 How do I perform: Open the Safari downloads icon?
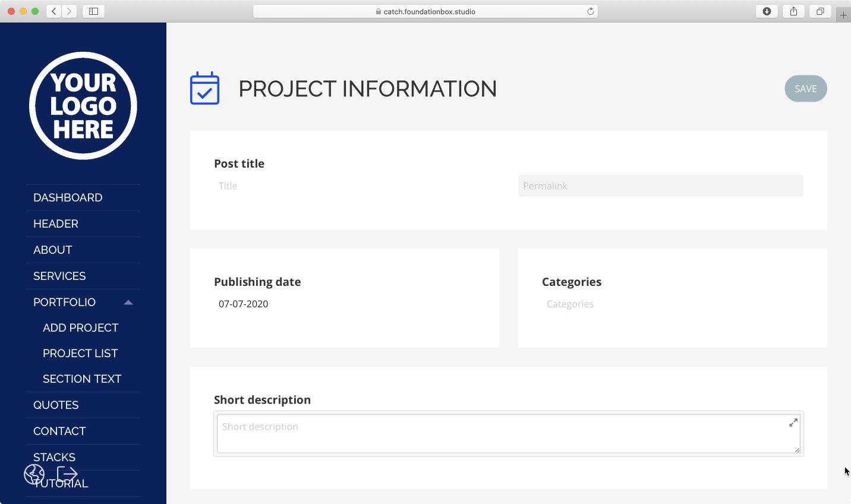tap(767, 11)
